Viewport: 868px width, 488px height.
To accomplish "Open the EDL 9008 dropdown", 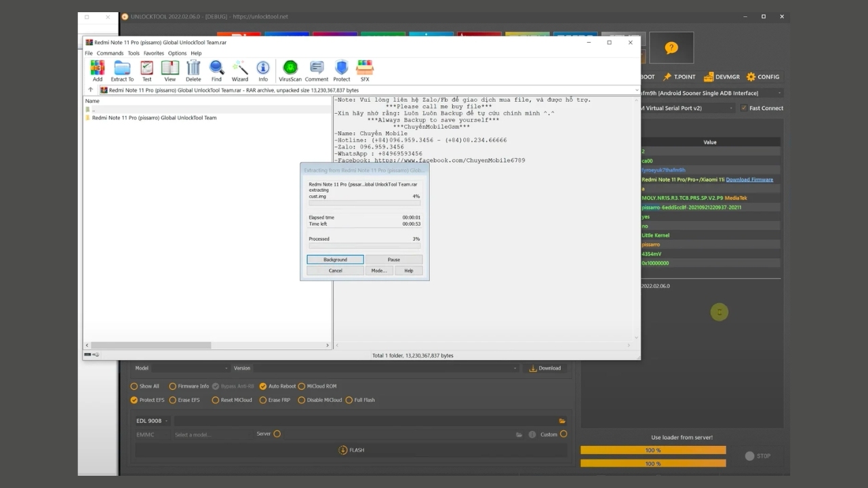I will tap(152, 421).
